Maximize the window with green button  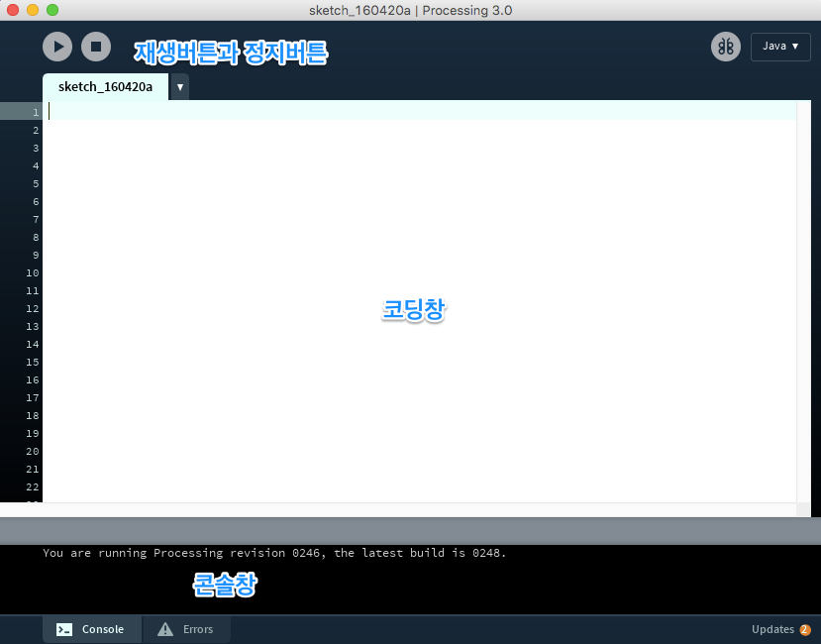tap(52, 10)
